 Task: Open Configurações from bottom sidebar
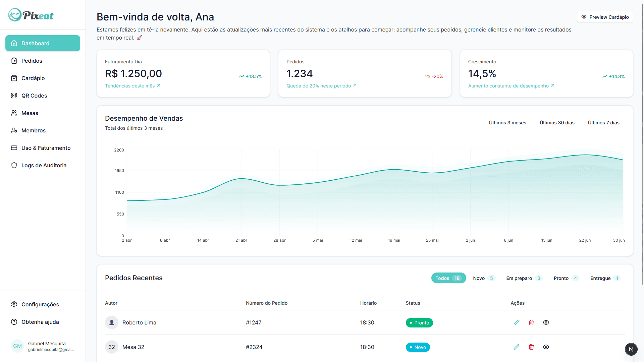40,304
